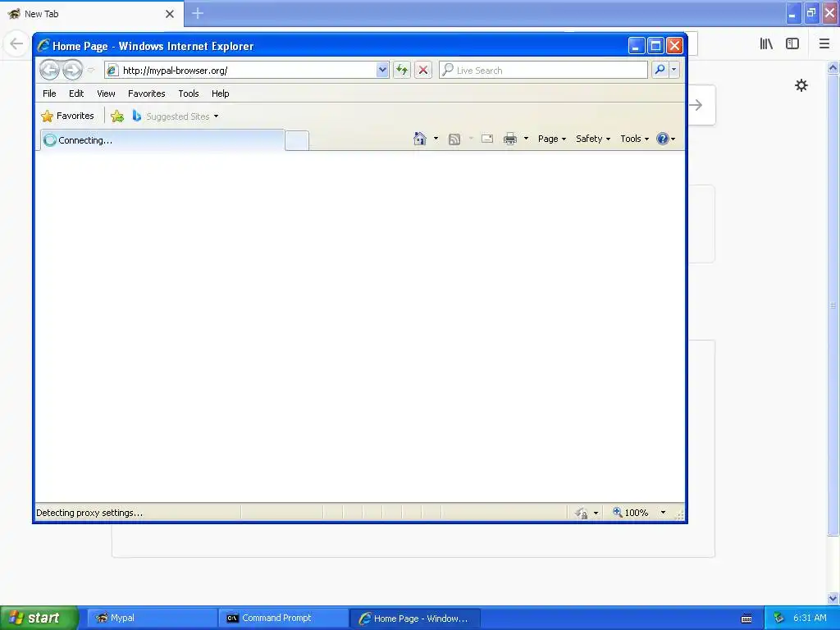Open the Favorites center star button
The width and height of the screenshot is (840, 630).
(x=67, y=116)
